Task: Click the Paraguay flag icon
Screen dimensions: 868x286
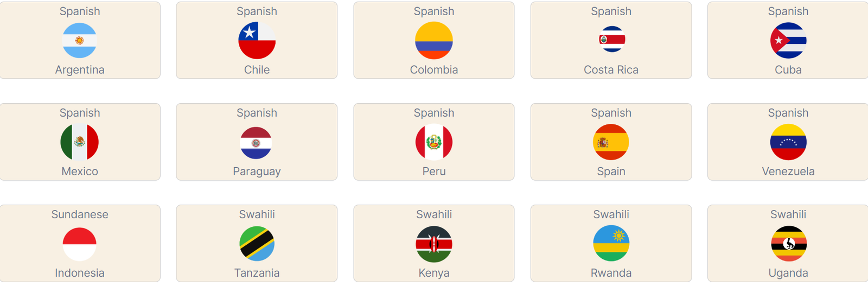Action: click(256, 143)
